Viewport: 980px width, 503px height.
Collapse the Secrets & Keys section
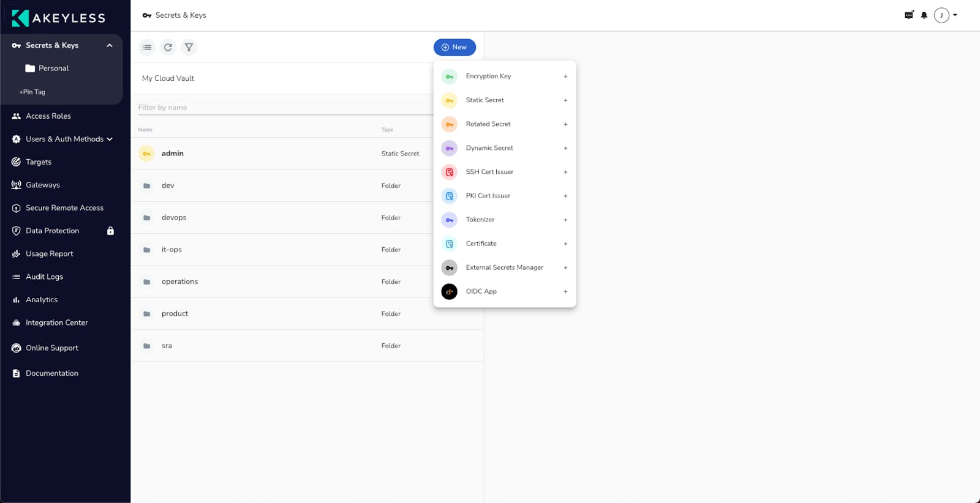point(109,45)
